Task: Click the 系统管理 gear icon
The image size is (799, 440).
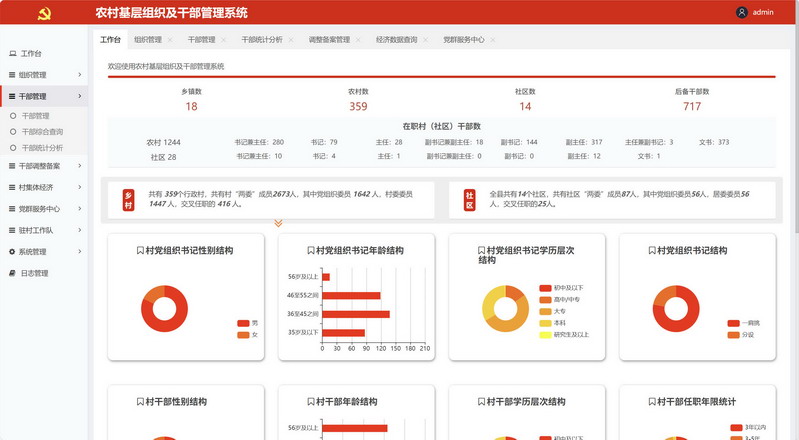Action: [x=12, y=252]
